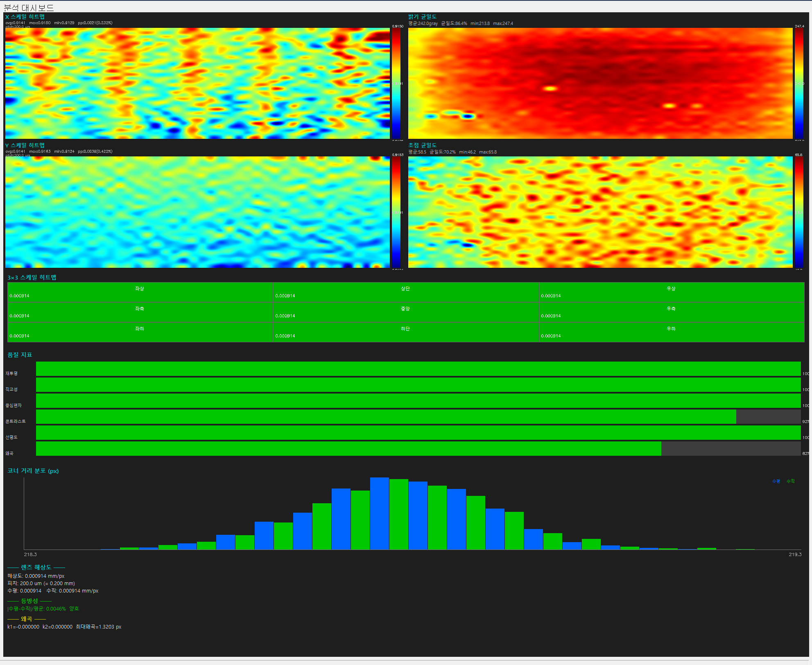Click the 219.3 axis maximum label
Screen dimensions: 812x665
[795, 554]
